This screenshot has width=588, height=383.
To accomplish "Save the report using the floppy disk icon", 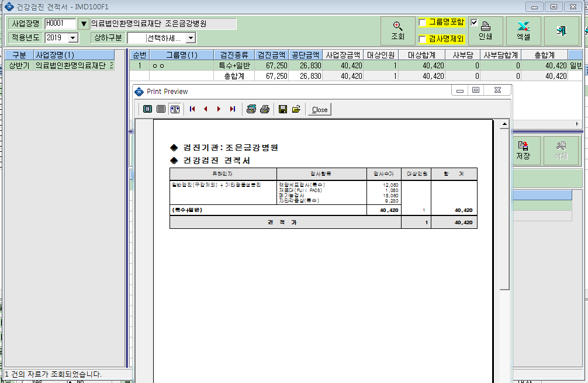I will point(283,109).
